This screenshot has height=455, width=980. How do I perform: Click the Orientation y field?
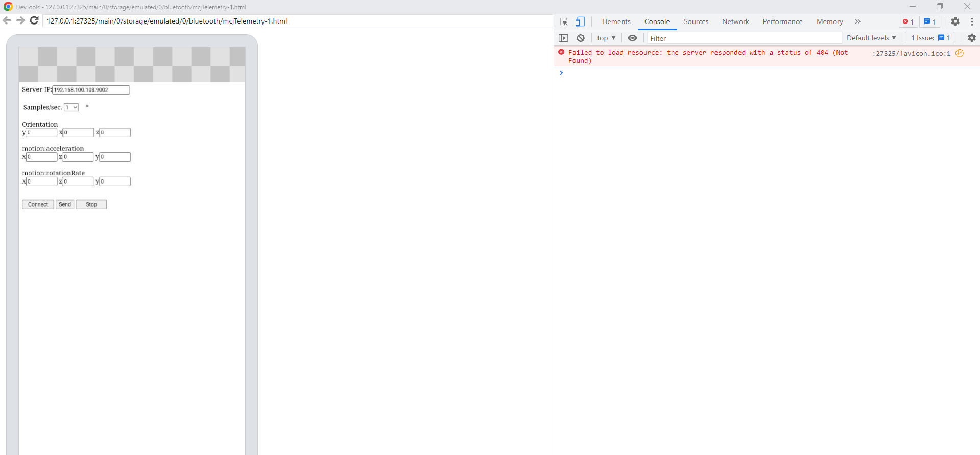pos(41,132)
